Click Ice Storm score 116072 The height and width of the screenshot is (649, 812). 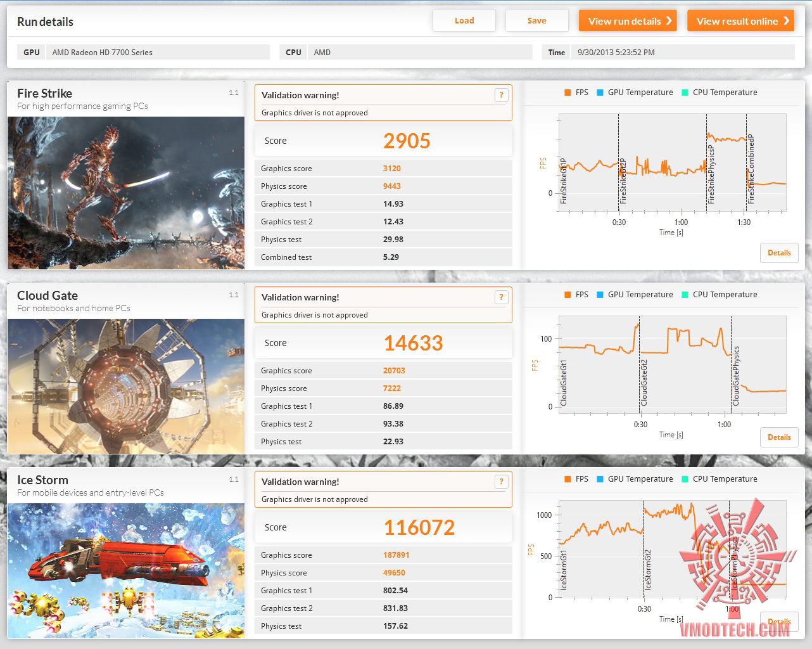(419, 527)
